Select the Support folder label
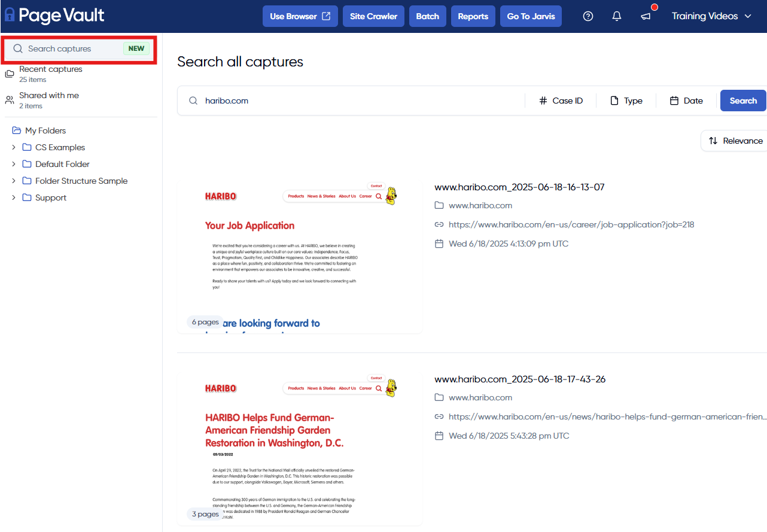The width and height of the screenshot is (767, 532). 51,197
